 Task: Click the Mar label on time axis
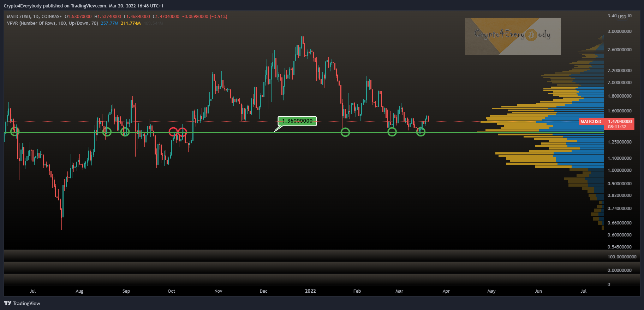coord(399,291)
